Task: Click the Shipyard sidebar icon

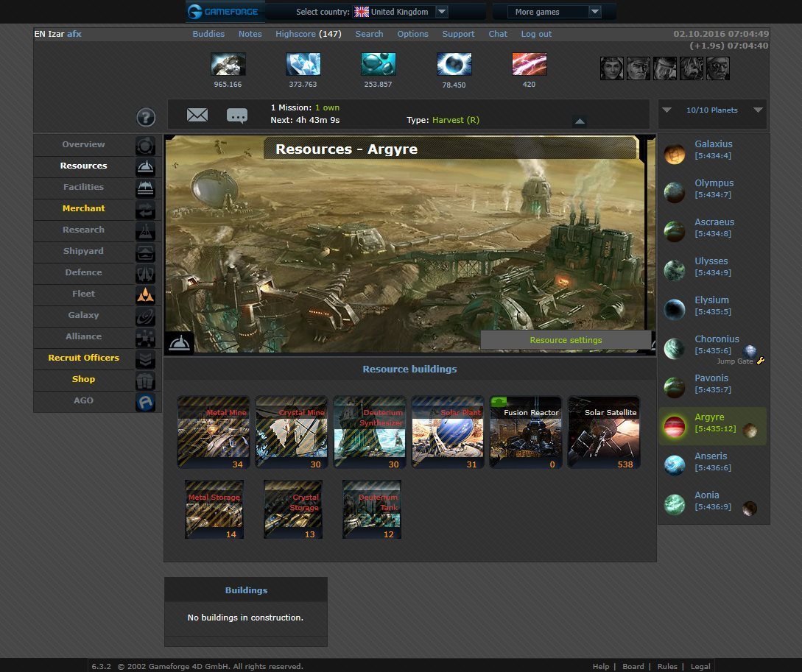Action: [x=145, y=252]
